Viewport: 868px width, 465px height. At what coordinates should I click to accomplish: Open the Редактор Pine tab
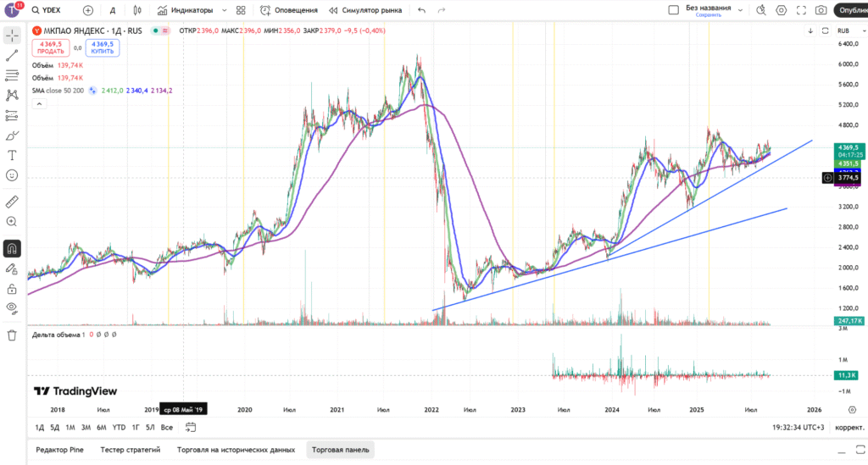tap(60, 450)
